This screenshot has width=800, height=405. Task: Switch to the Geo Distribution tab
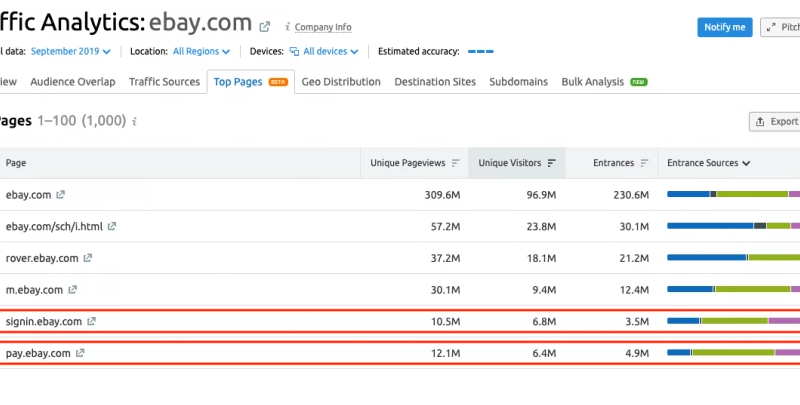(x=341, y=82)
